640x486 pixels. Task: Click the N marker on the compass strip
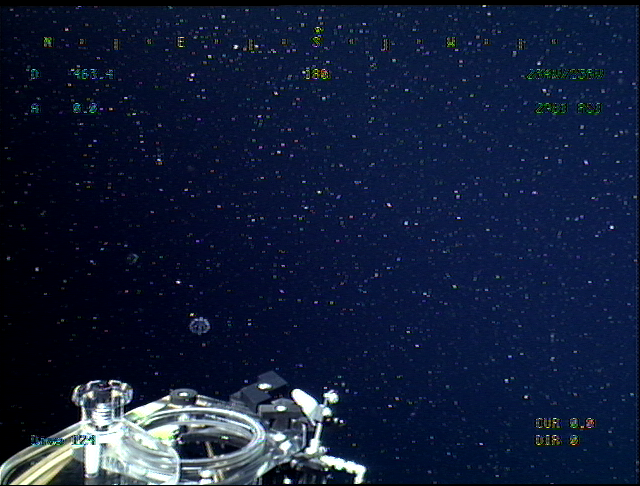[x=49, y=42]
